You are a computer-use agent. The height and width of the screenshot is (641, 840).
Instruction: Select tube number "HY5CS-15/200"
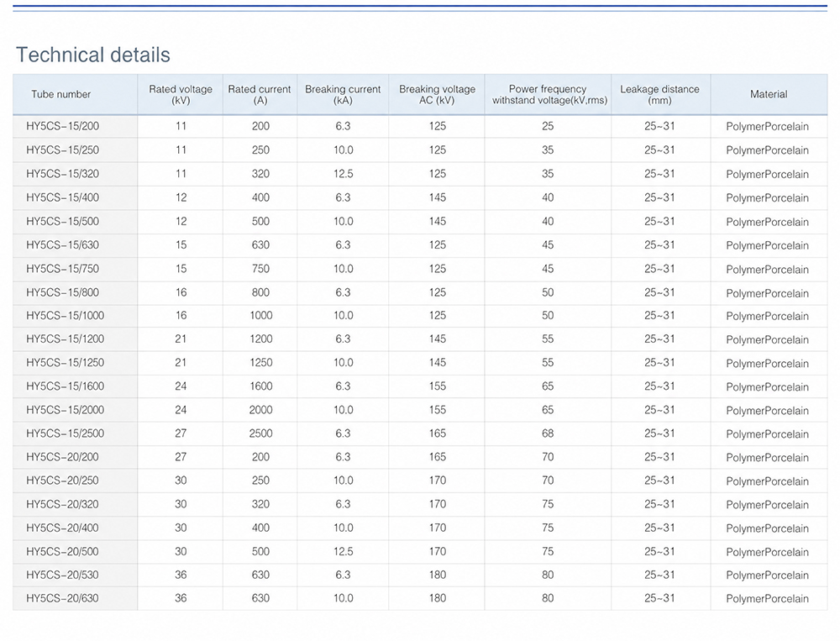point(63,127)
